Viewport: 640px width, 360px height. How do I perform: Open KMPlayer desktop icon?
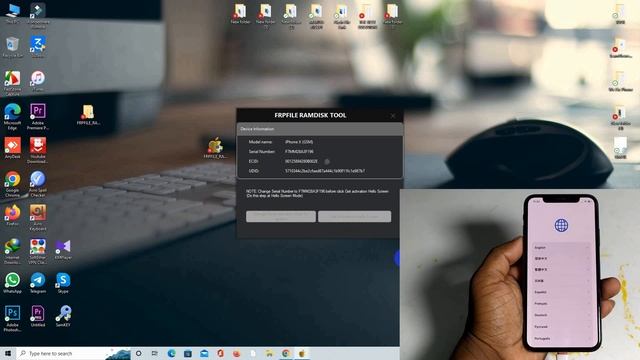63,249
